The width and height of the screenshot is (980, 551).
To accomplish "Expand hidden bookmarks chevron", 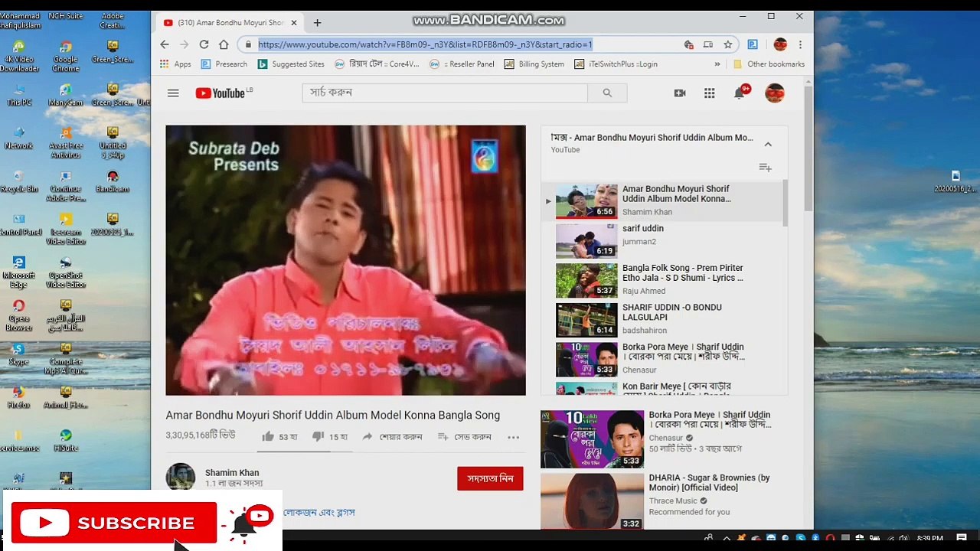I will [717, 64].
